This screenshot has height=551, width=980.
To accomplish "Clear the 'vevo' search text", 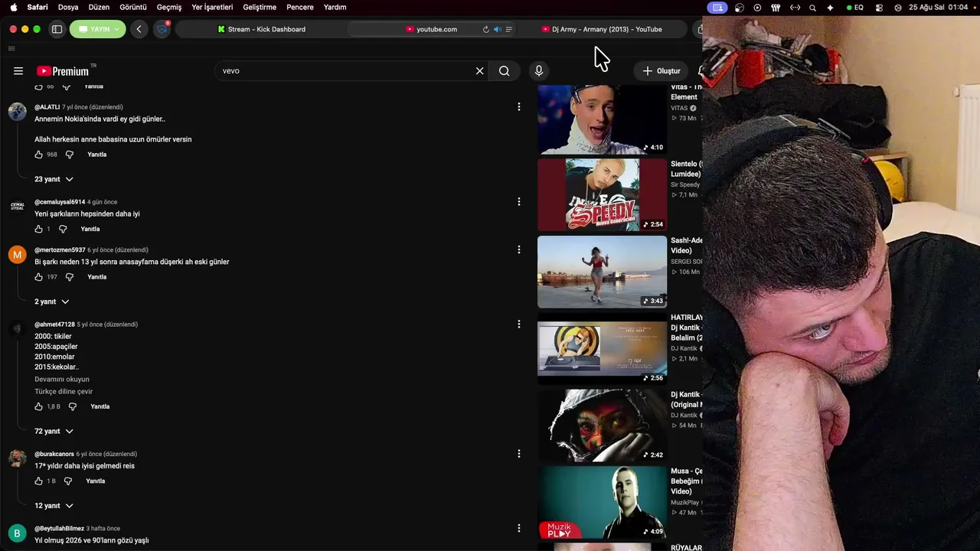I will pos(480,71).
